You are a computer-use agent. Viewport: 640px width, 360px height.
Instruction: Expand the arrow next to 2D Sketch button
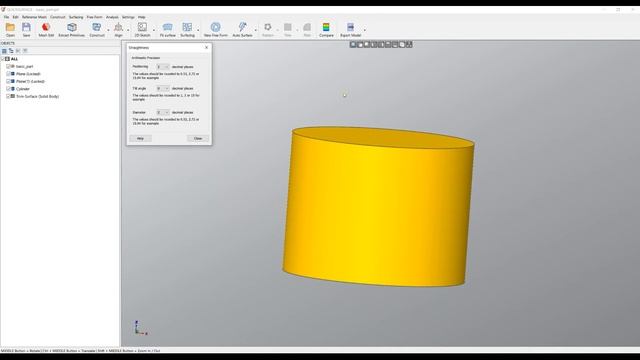pyautogui.click(x=154, y=29)
